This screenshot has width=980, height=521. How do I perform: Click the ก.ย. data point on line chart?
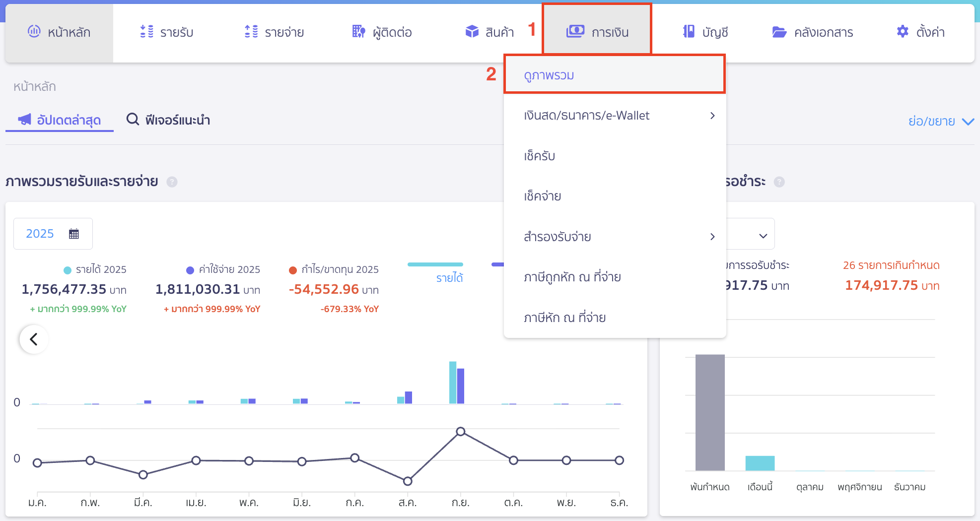click(461, 432)
